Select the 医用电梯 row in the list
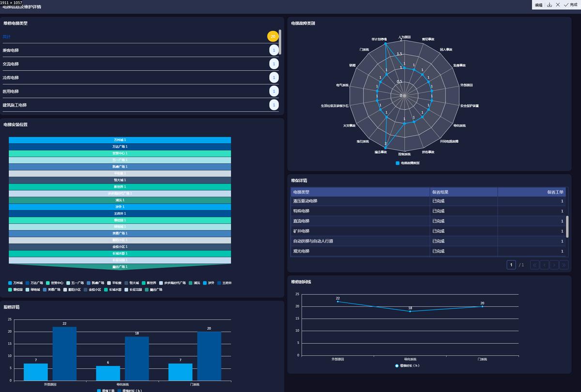Screen dimensions: 581x392 140,91
